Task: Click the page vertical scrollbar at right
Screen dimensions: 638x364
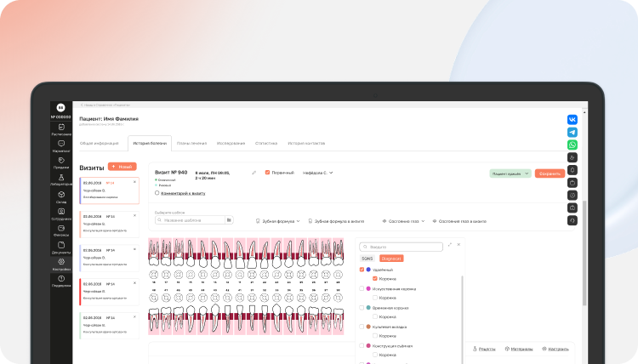Action: pyautogui.click(x=584, y=252)
